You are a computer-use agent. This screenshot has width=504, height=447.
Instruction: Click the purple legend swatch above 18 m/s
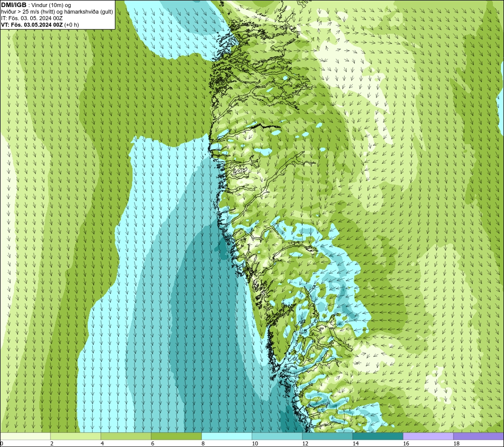click(478, 436)
